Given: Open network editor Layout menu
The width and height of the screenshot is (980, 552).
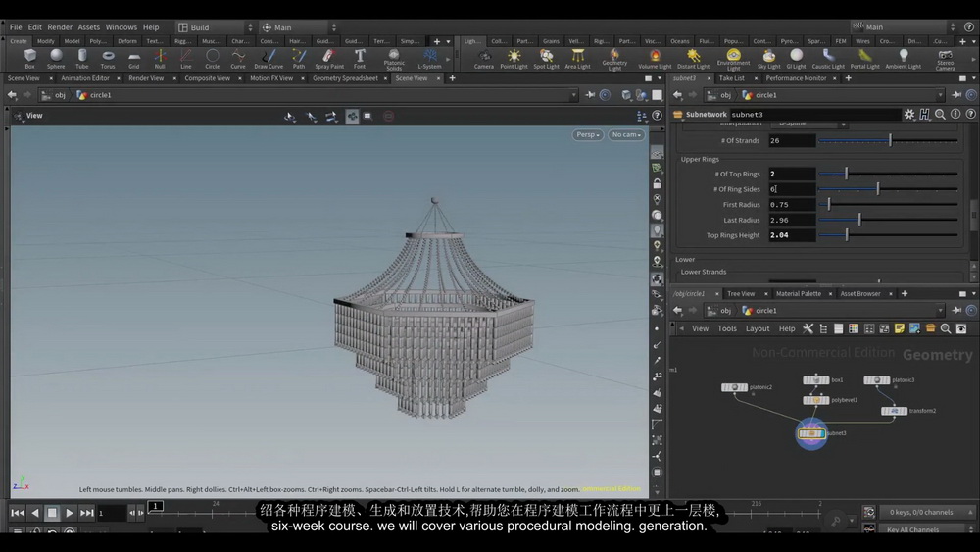Looking at the screenshot, I should [758, 328].
